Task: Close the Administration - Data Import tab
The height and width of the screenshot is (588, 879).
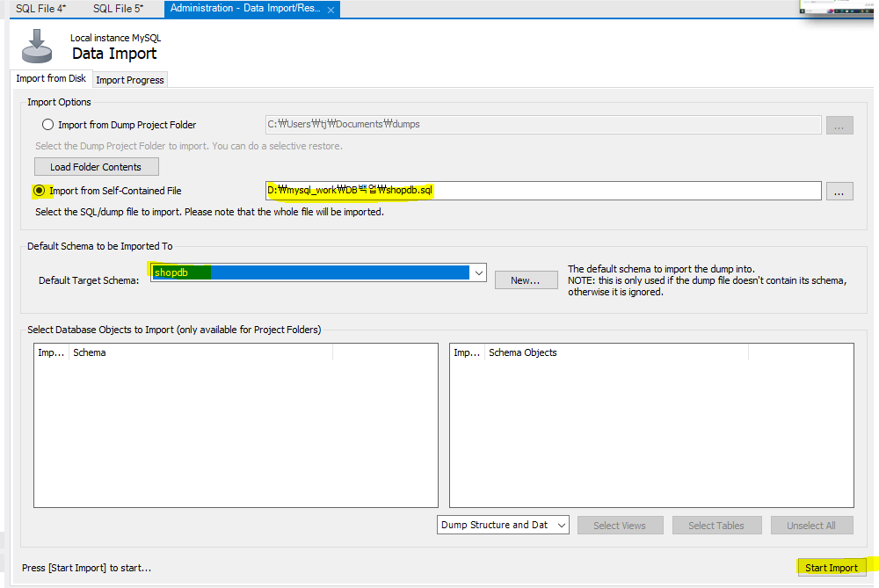Action: 331,10
